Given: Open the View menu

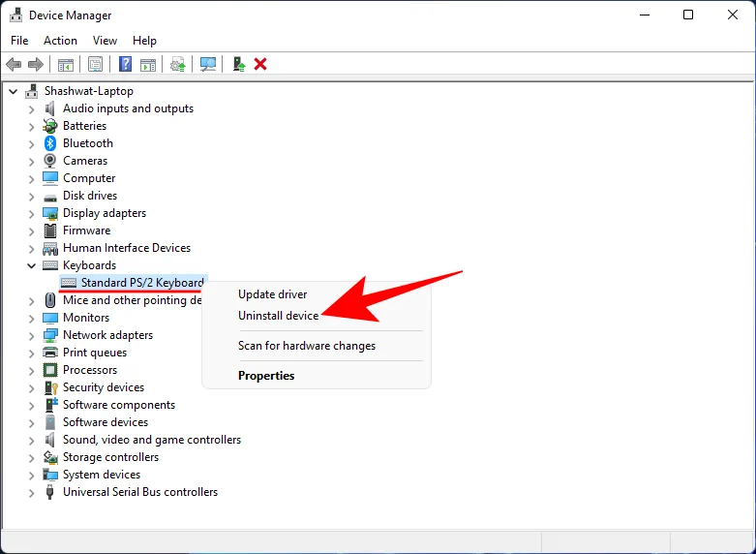Looking at the screenshot, I should pos(105,41).
